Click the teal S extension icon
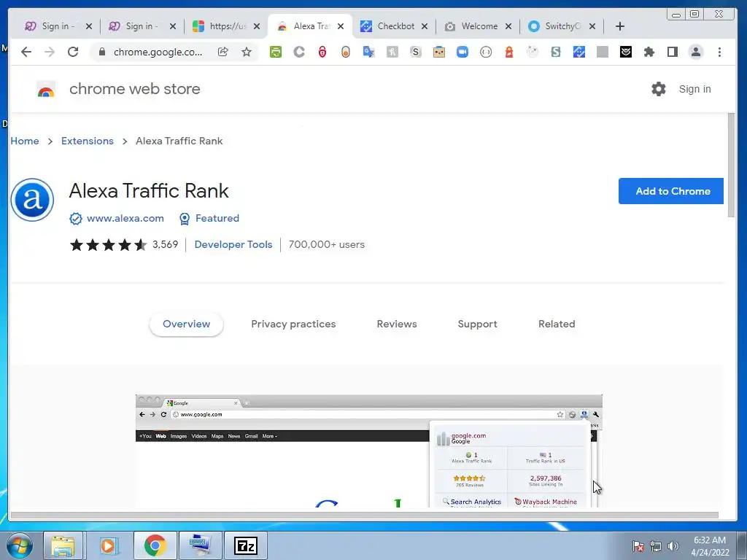This screenshot has width=747, height=560. [x=555, y=52]
